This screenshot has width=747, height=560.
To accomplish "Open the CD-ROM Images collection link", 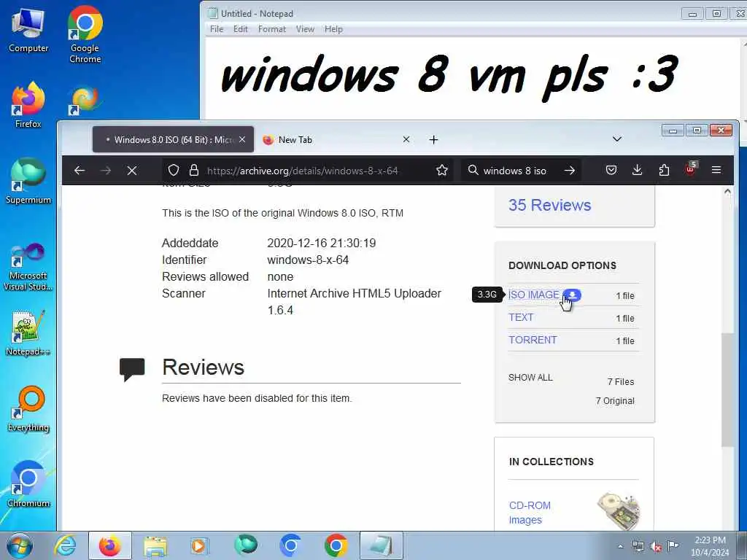I will coord(530,513).
